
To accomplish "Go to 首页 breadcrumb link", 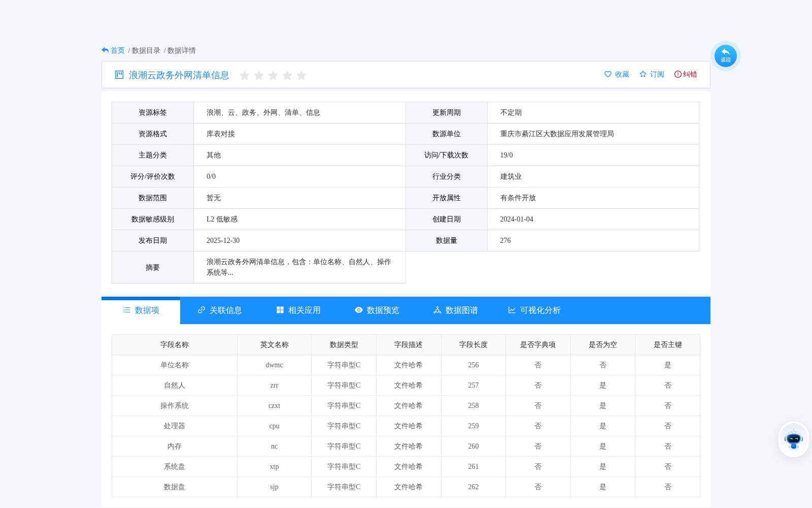I will click(118, 50).
